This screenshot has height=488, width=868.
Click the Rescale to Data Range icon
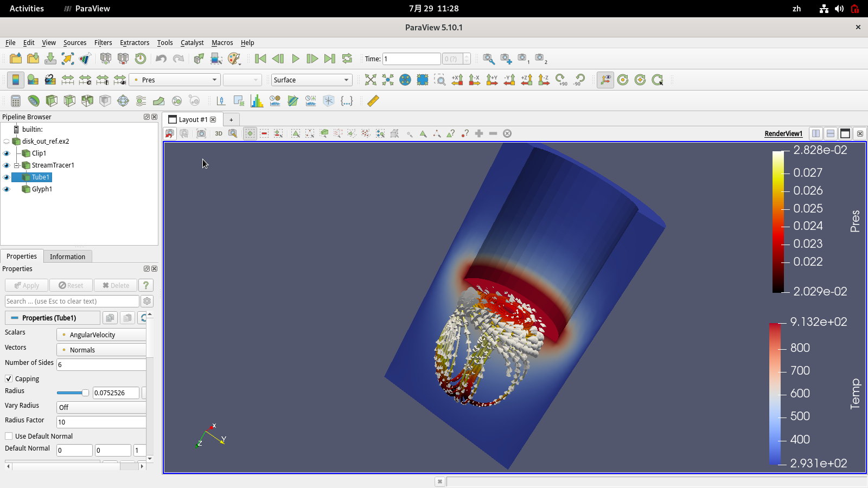(x=68, y=80)
